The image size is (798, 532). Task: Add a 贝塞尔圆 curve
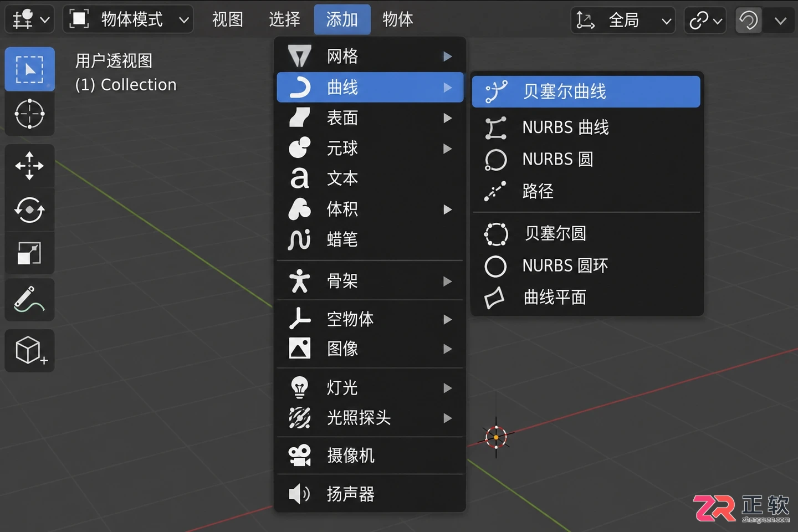click(x=586, y=234)
